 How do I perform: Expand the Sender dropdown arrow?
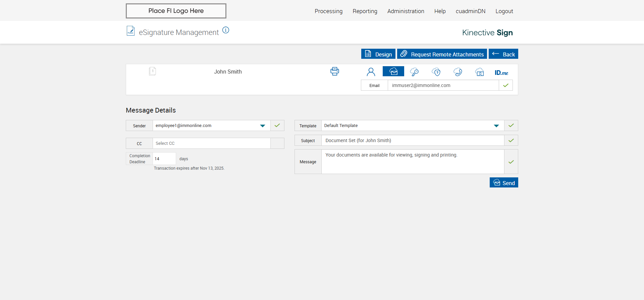(263, 126)
